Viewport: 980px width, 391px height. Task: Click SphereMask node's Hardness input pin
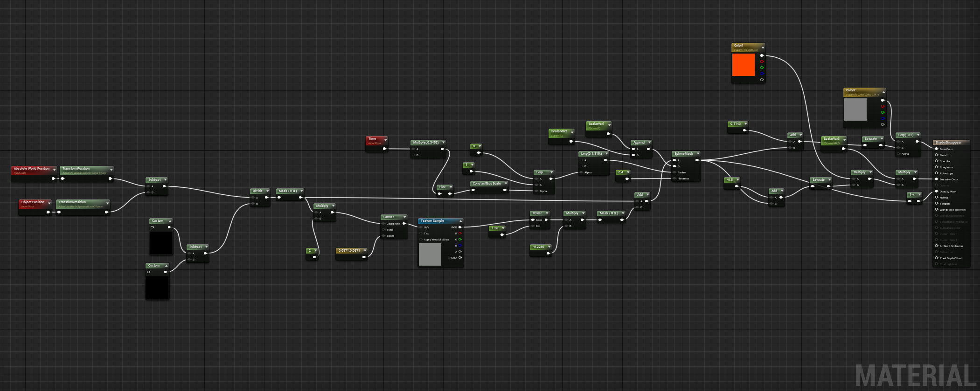tap(674, 178)
